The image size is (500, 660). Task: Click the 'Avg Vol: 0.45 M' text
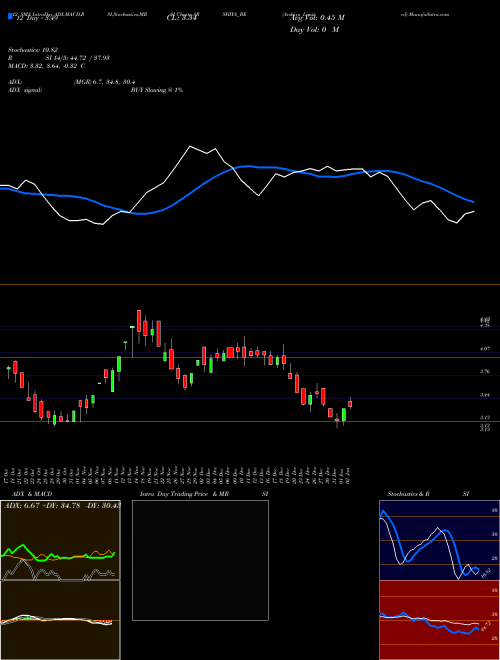pos(317,18)
